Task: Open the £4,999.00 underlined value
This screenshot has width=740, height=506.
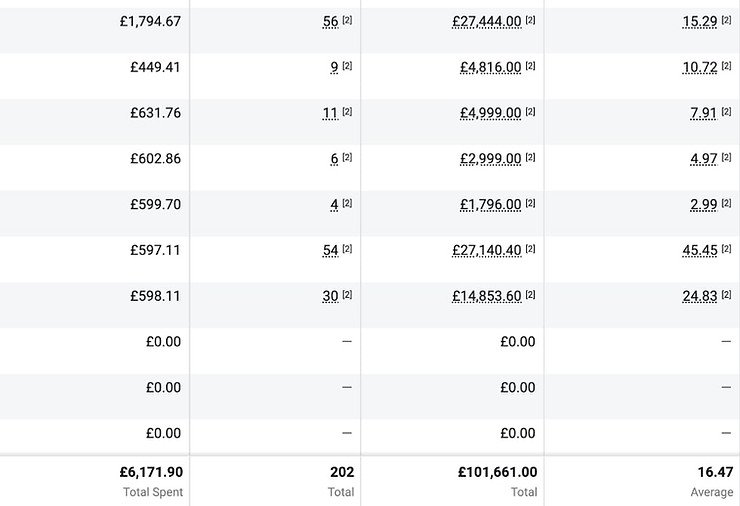Action: click(x=490, y=113)
